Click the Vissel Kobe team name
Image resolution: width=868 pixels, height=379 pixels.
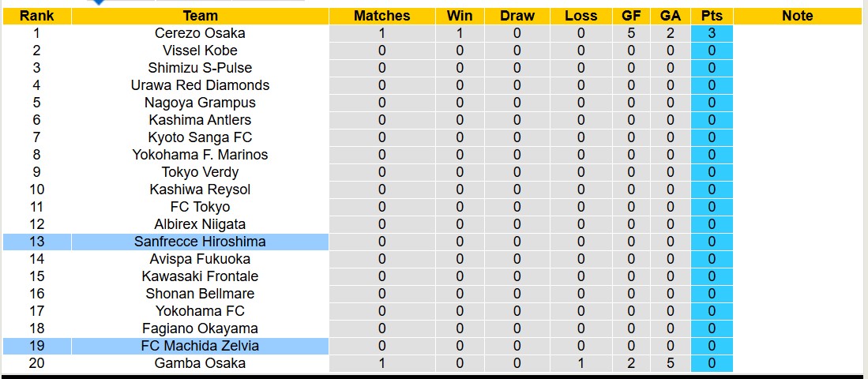coord(200,51)
